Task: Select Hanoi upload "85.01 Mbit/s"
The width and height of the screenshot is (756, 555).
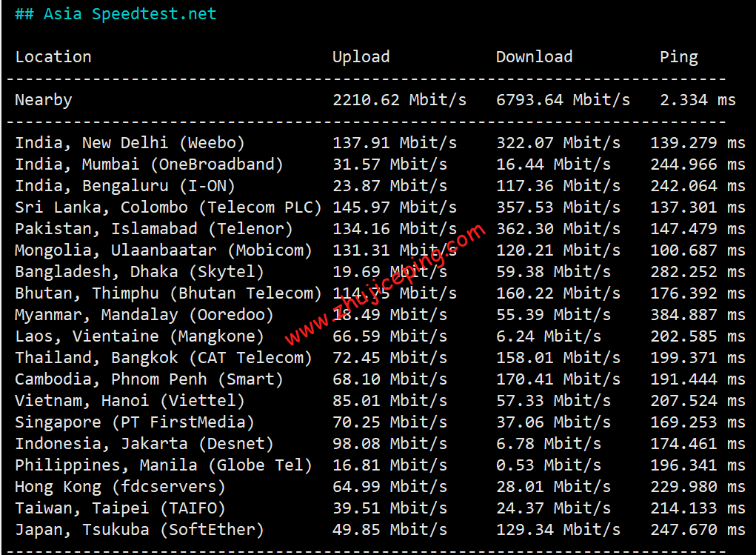Action: [390, 401]
